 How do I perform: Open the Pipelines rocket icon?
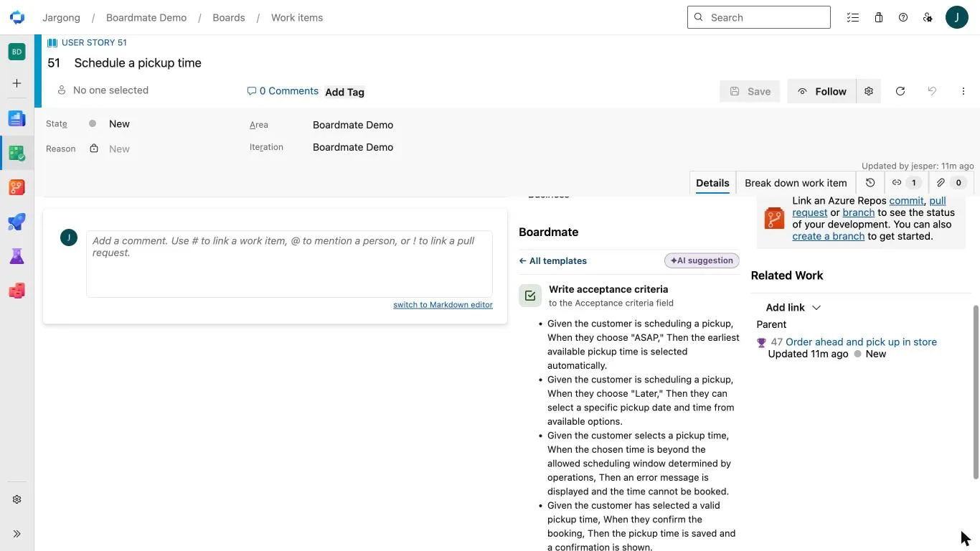click(x=17, y=222)
